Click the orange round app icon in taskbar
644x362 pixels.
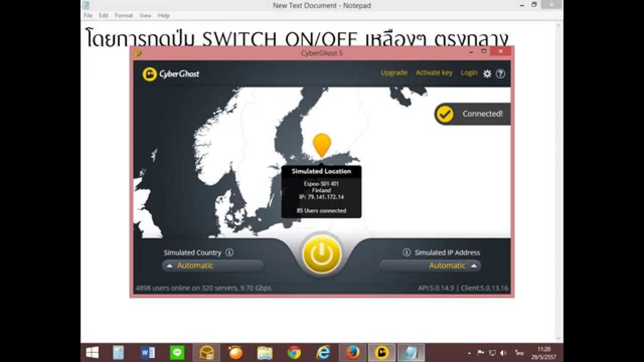tap(235, 352)
